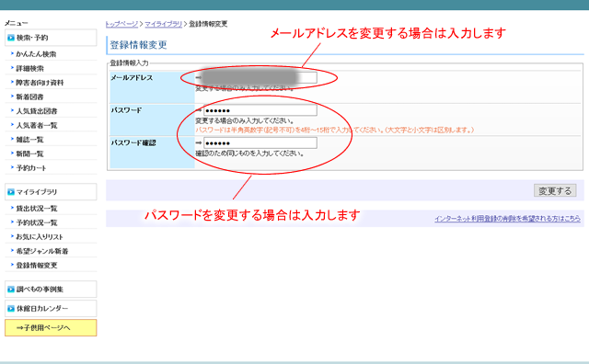Click the 調べもの事例集 icon

point(11,290)
